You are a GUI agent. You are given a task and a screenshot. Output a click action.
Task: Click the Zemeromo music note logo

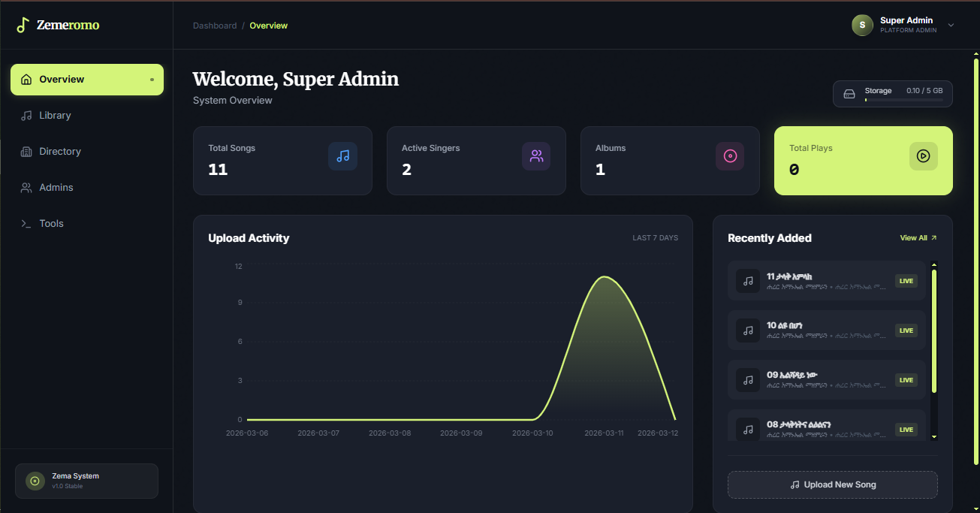23,25
